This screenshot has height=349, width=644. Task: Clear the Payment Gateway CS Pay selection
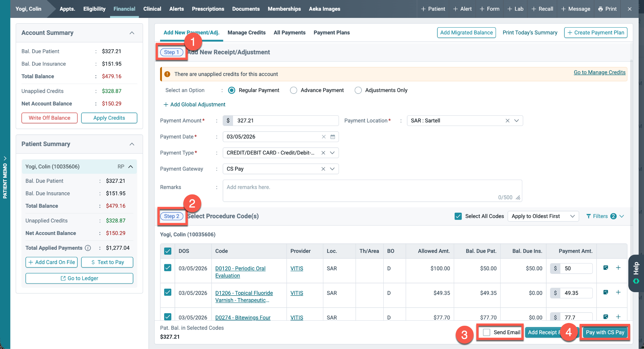pos(323,169)
